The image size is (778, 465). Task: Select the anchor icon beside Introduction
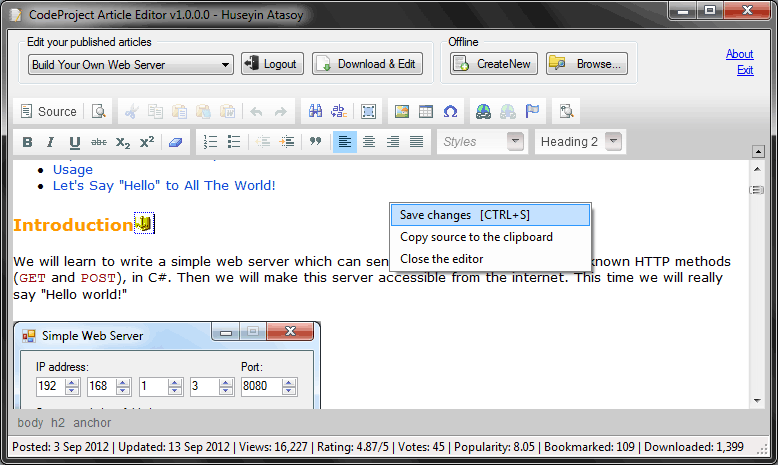(144, 223)
